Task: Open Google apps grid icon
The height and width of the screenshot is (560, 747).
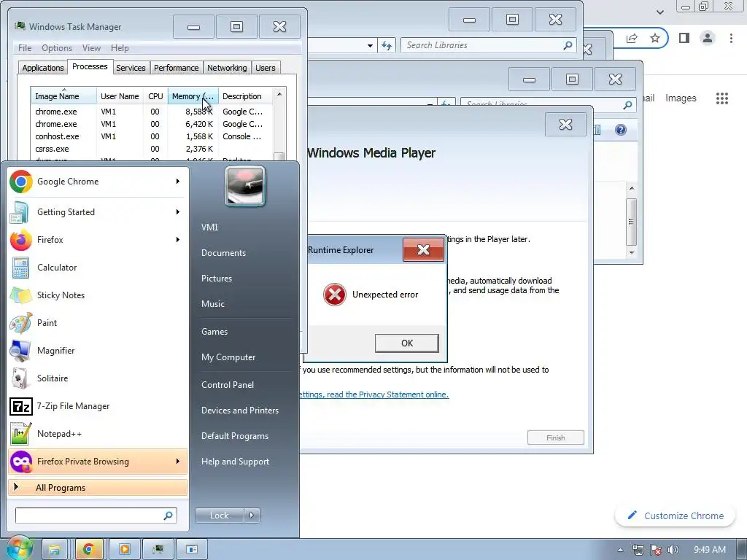Action: point(722,98)
